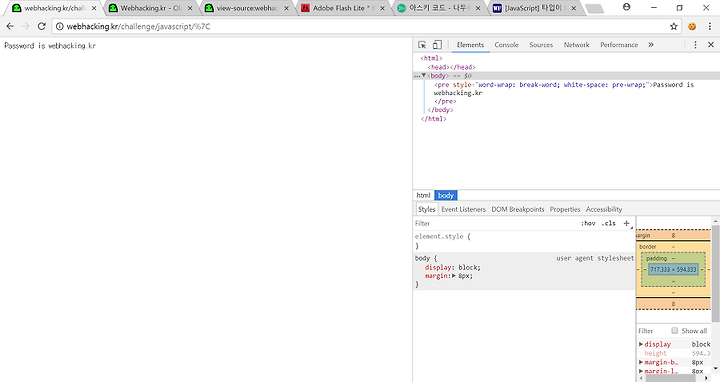
Task: Expand the computed margin-l… property
Action: 641,371
